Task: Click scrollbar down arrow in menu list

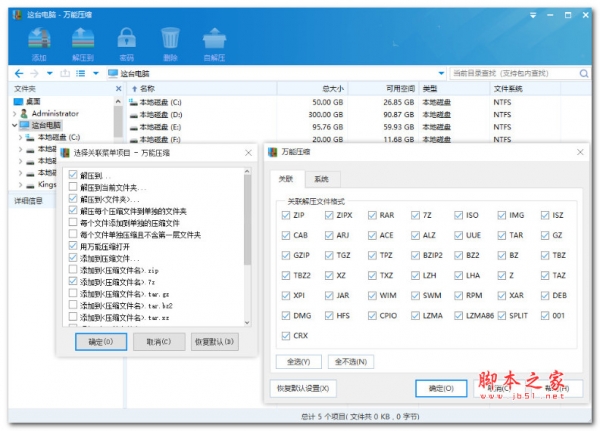Action: (247, 323)
